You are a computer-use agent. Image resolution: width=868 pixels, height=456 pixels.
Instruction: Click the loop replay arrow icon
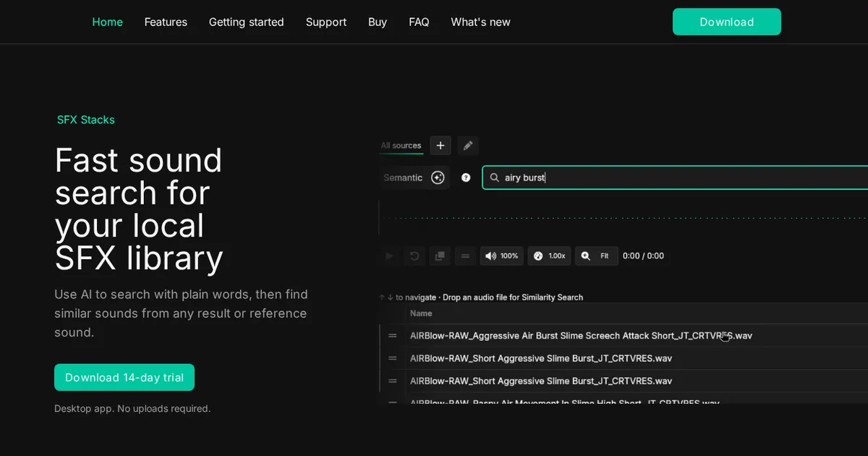click(414, 256)
